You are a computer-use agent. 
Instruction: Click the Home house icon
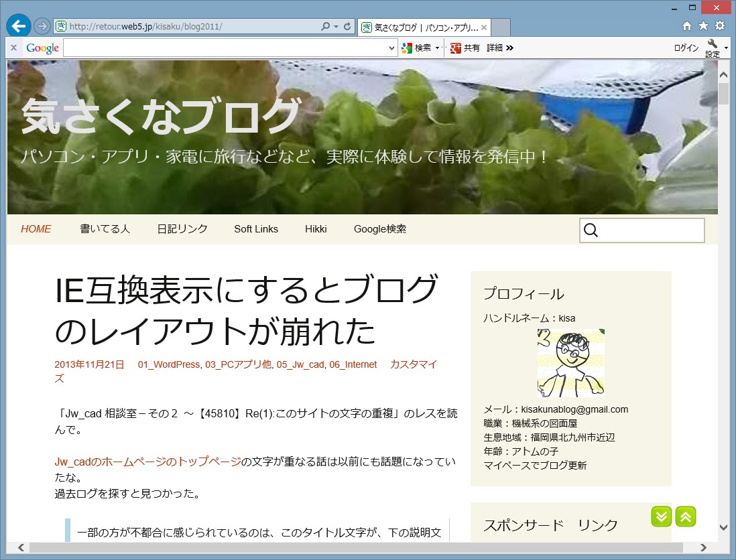(x=686, y=26)
